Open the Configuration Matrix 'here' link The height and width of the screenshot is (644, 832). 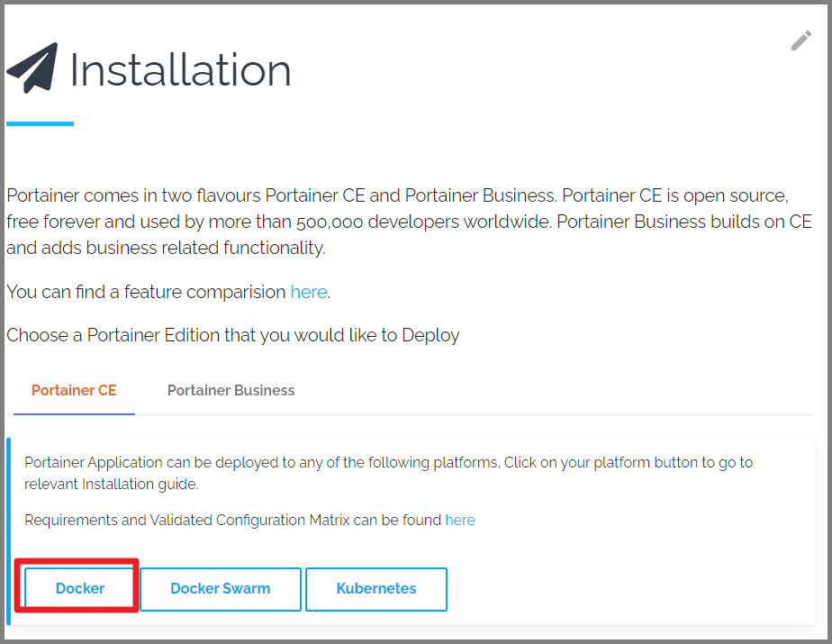[x=460, y=520]
